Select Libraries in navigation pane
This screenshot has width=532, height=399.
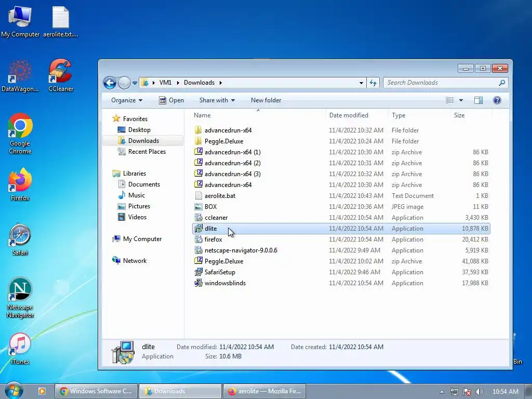coord(135,174)
